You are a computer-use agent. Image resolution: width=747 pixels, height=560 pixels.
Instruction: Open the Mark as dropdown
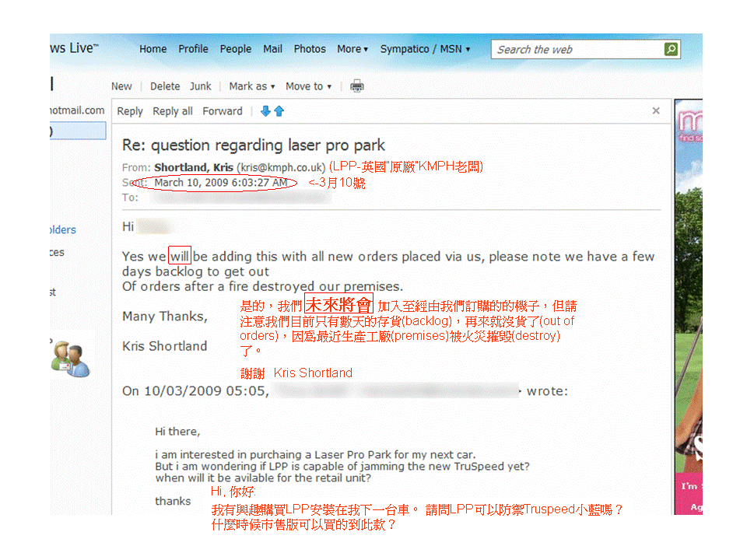click(251, 86)
